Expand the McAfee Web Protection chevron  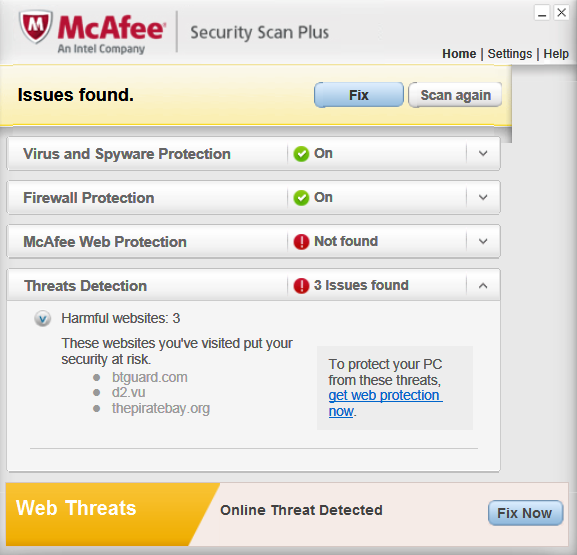[483, 241]
